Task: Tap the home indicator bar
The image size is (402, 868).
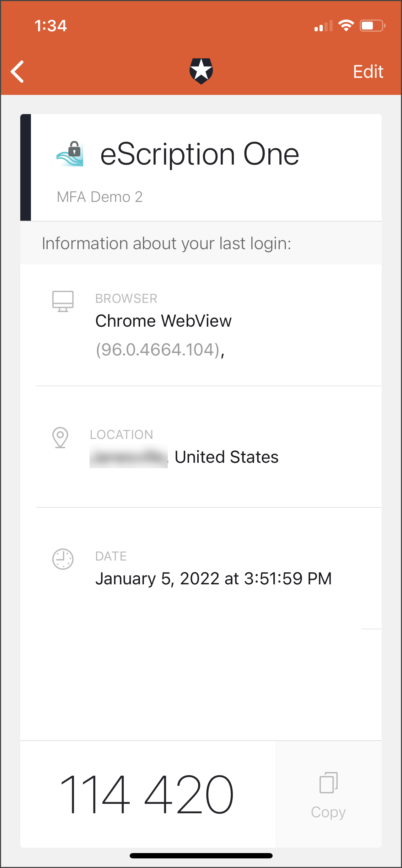Action: pyautogui.click(x=201, y=856)
